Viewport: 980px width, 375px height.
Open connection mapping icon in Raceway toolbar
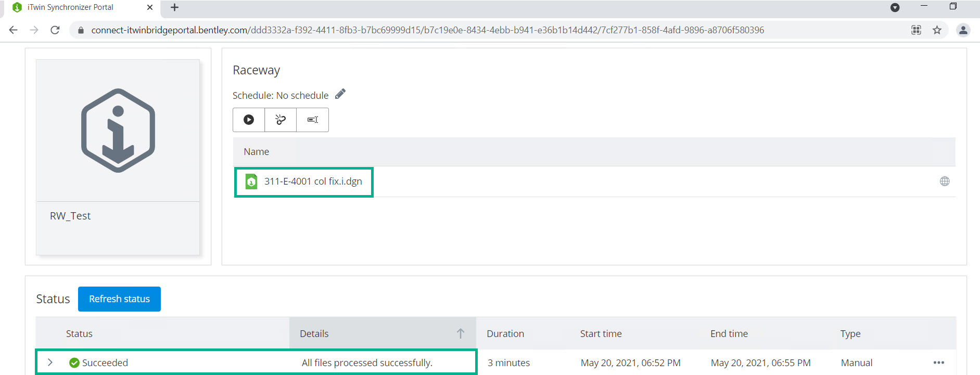click(x=281, y=120)
